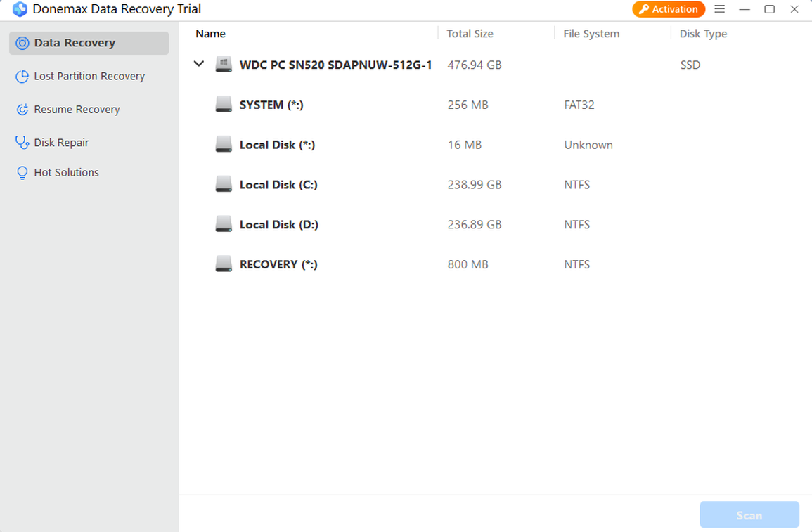Click the NTFS cell for Local Disk (D:)
The height and width of the screenshot is (532, 812).
(x=577, y=224)
